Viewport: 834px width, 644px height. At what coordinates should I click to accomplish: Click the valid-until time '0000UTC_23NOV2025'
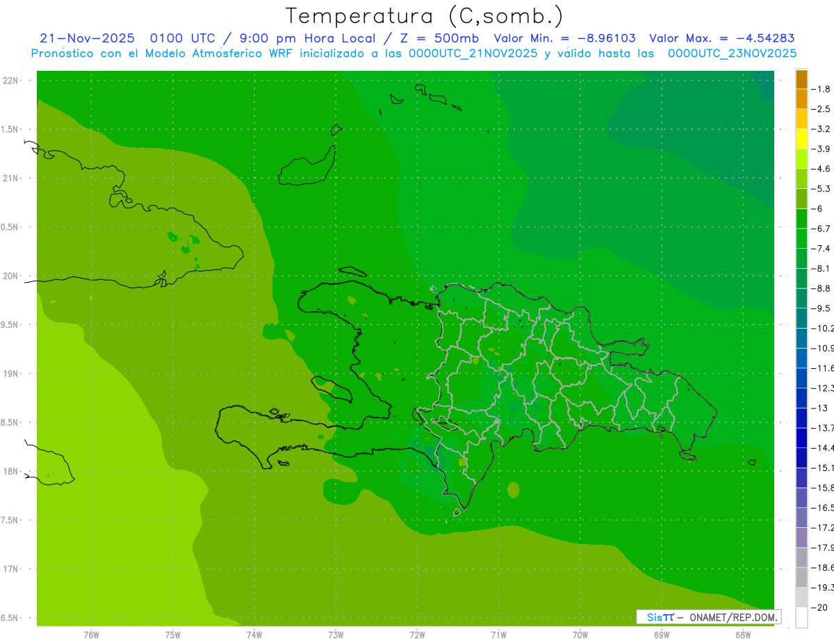(732, 53)
